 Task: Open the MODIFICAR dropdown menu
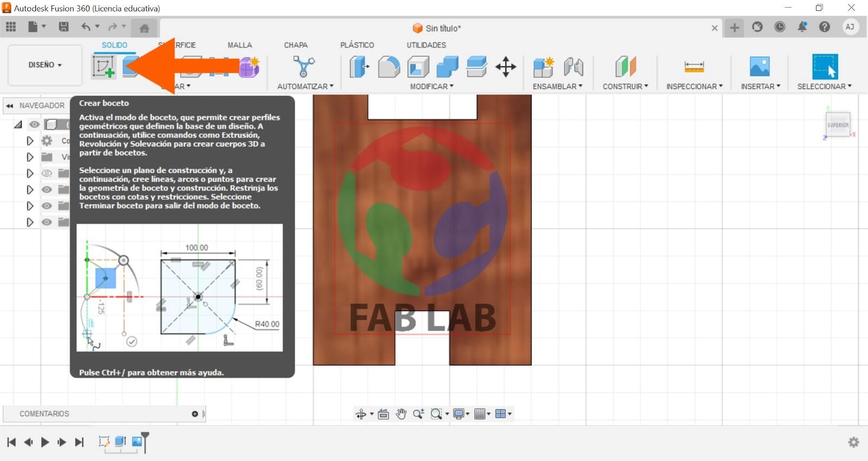(x=432, y=86)
